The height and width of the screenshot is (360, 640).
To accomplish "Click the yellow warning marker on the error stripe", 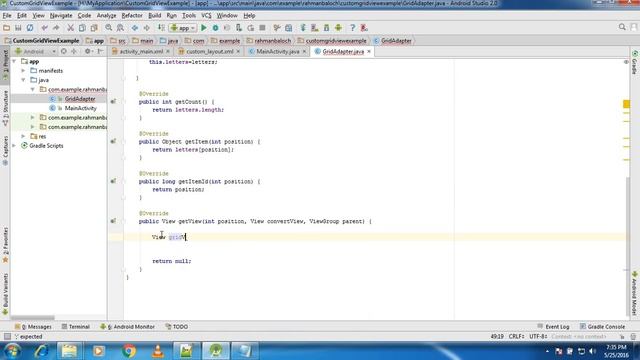I will point(627,104).
